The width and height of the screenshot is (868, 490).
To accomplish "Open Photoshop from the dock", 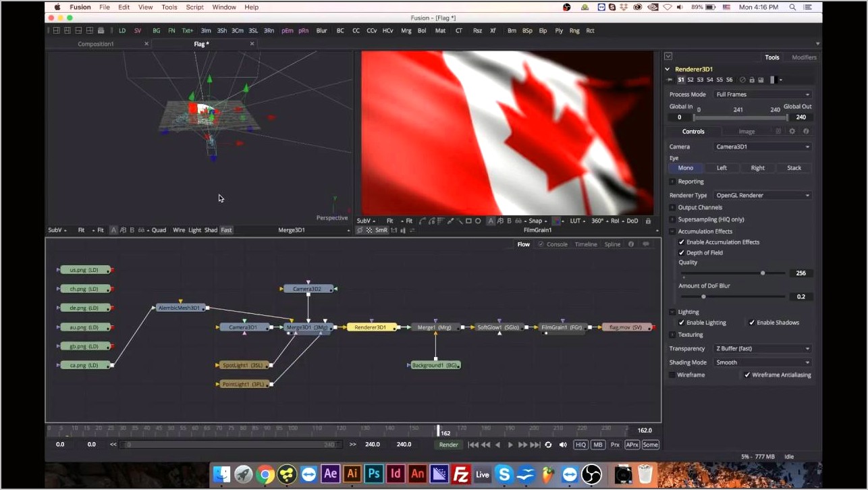I will (373, 474).
